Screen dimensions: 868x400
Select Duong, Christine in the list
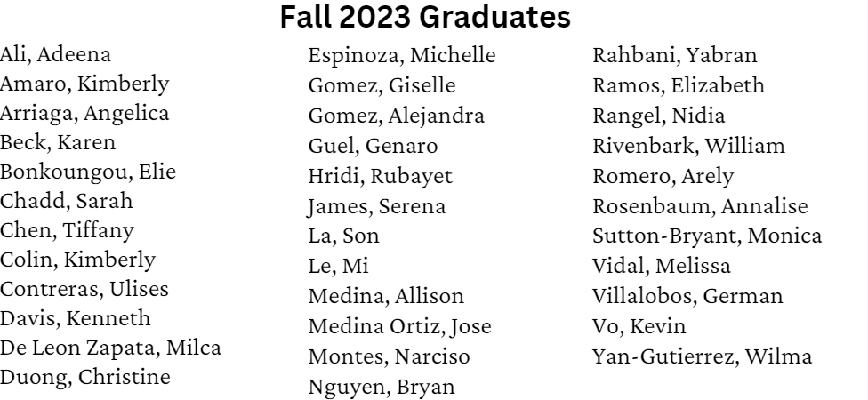click(85, 377)
